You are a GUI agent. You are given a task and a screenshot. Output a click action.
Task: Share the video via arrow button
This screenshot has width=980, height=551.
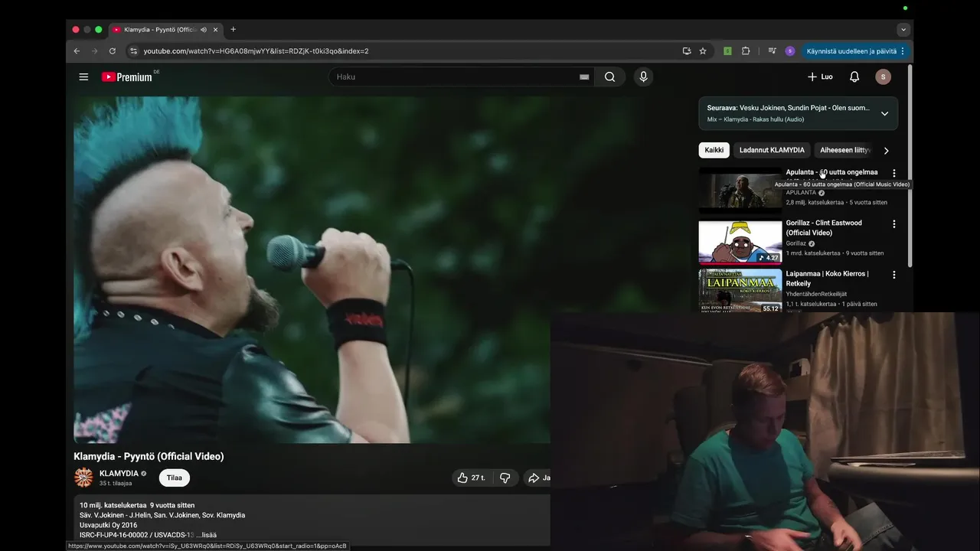coord(538,478)
